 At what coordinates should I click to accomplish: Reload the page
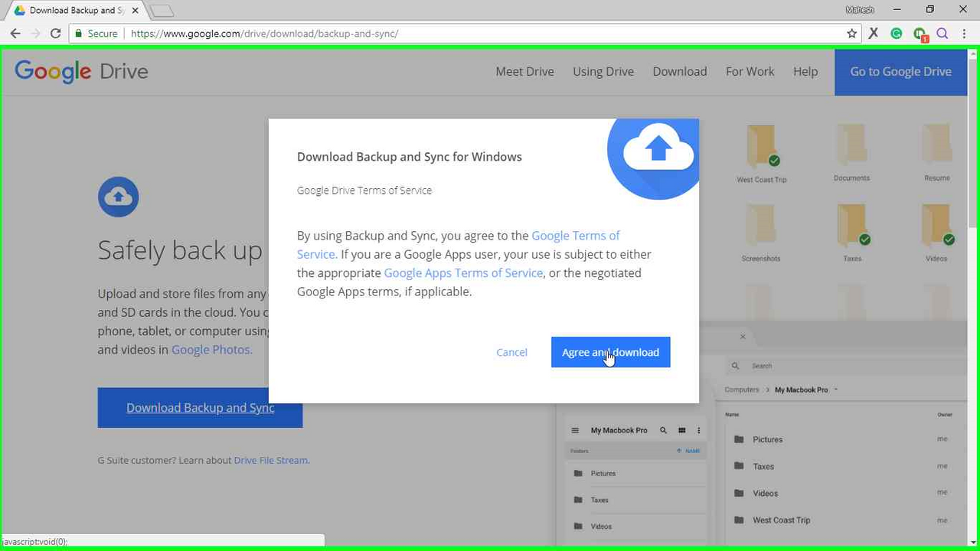click(x=55, y=34)
